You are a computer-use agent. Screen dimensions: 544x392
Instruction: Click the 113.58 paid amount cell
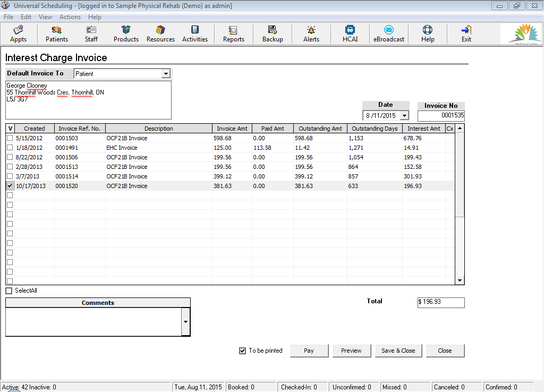click(273, 148)
